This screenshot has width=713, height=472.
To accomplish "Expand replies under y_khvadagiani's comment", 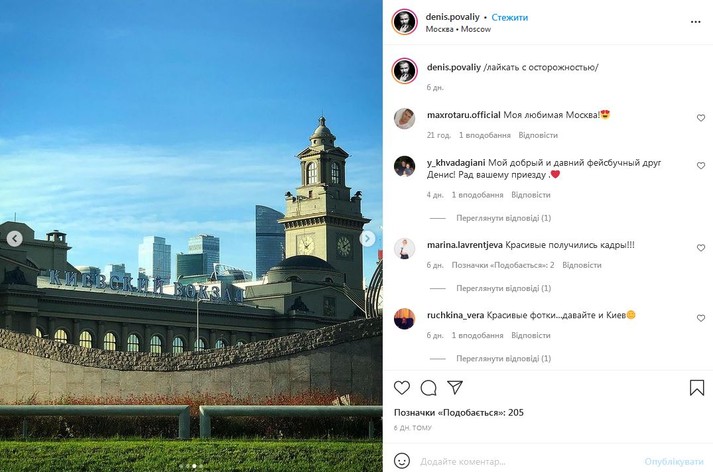I will (503, 218).
